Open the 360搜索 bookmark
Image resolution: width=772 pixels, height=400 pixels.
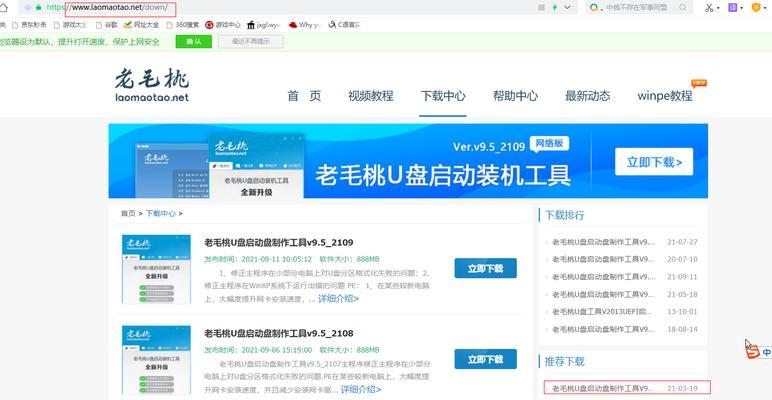pyautogui.click(x=182, y=25)
